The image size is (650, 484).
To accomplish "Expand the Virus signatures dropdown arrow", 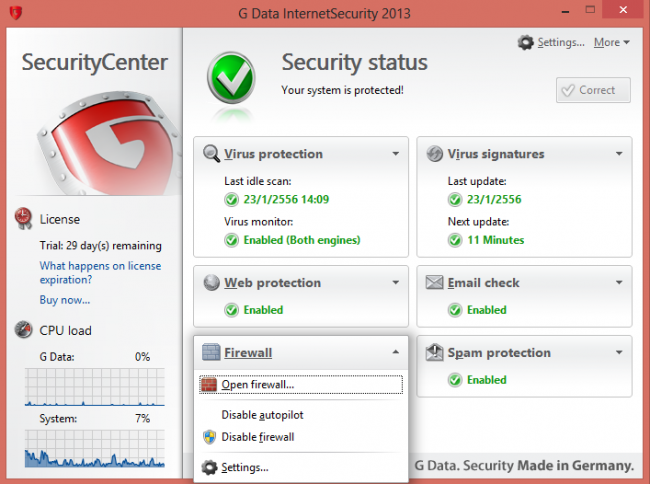I will click(620, 154).
